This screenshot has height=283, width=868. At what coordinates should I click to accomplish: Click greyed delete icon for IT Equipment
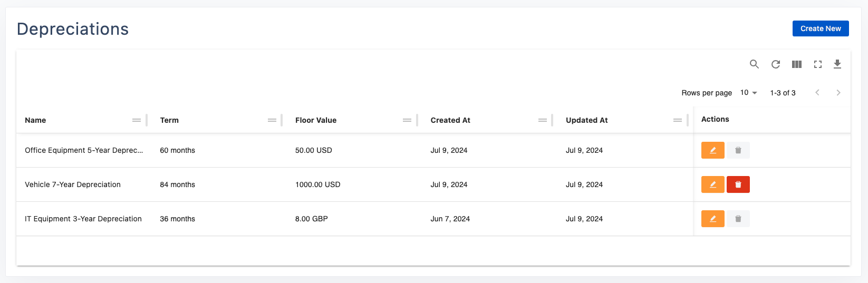pos(738,219)
